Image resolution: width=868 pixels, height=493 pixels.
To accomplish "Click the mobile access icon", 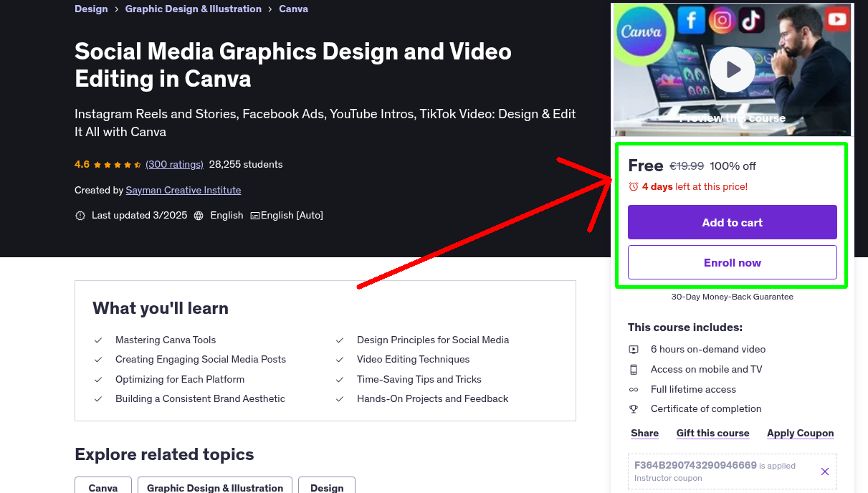I will pos(634,370).
